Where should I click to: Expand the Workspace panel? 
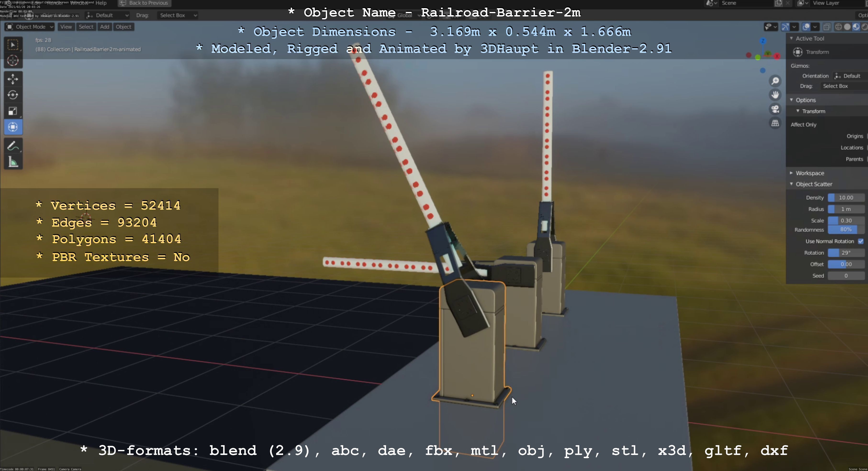[791, 173]
